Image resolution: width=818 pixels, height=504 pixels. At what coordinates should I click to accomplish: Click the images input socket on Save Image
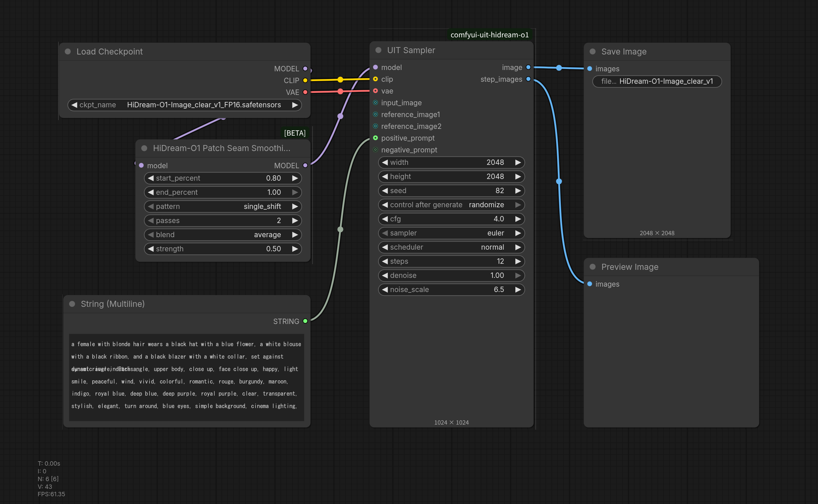click(590, 69)
